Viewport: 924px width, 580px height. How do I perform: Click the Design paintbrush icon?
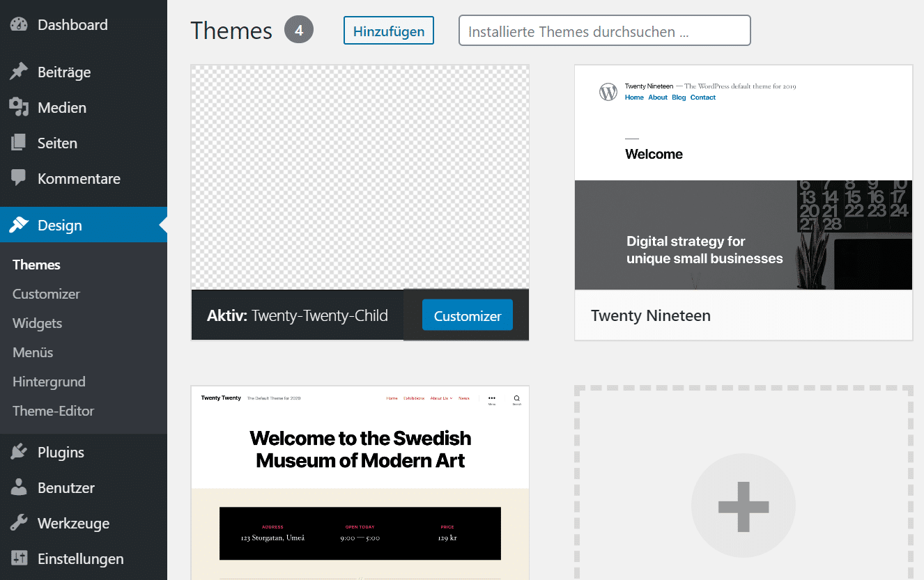pyautogui.click(x=19, y=225)
